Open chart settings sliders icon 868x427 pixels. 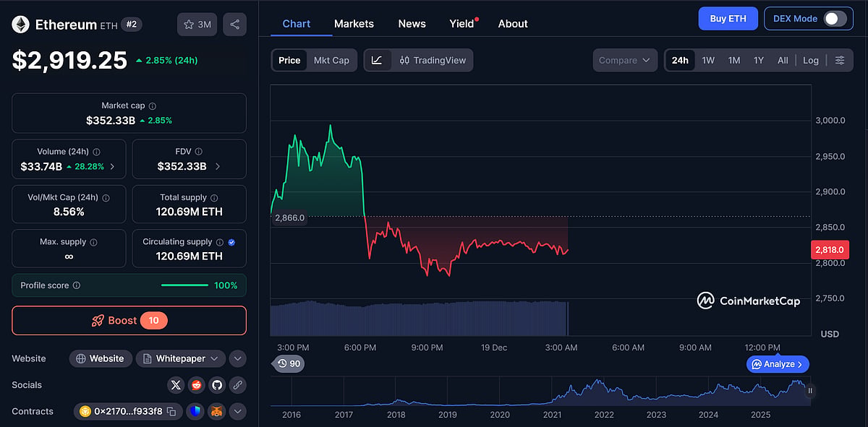coord(840,60)
